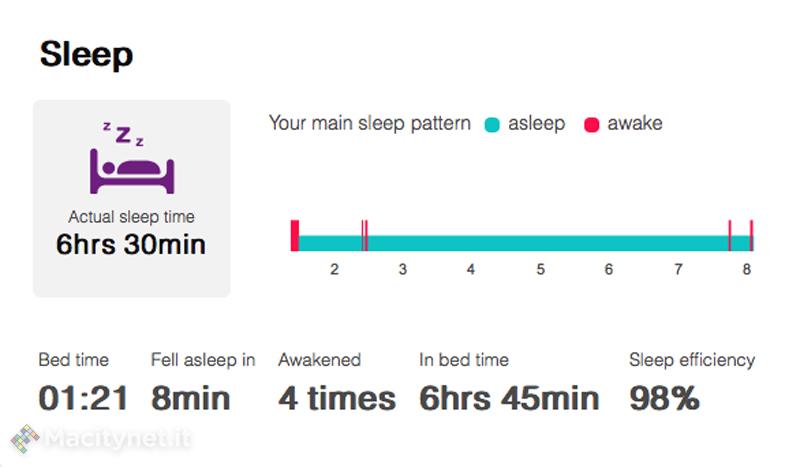
Task: Click the asleep legend label
Action: (536, 124)
